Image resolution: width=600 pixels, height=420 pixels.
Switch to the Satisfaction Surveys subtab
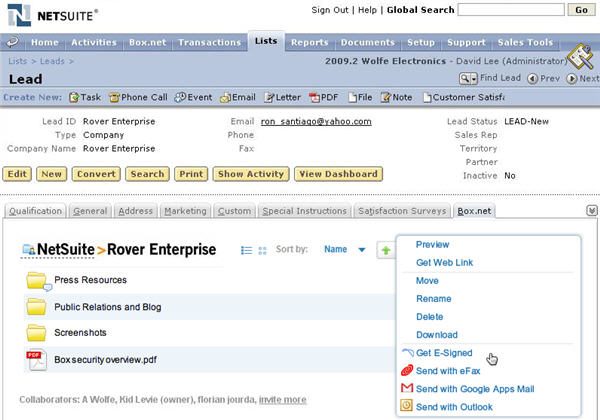pyautogui.click(x=402, y=211)
